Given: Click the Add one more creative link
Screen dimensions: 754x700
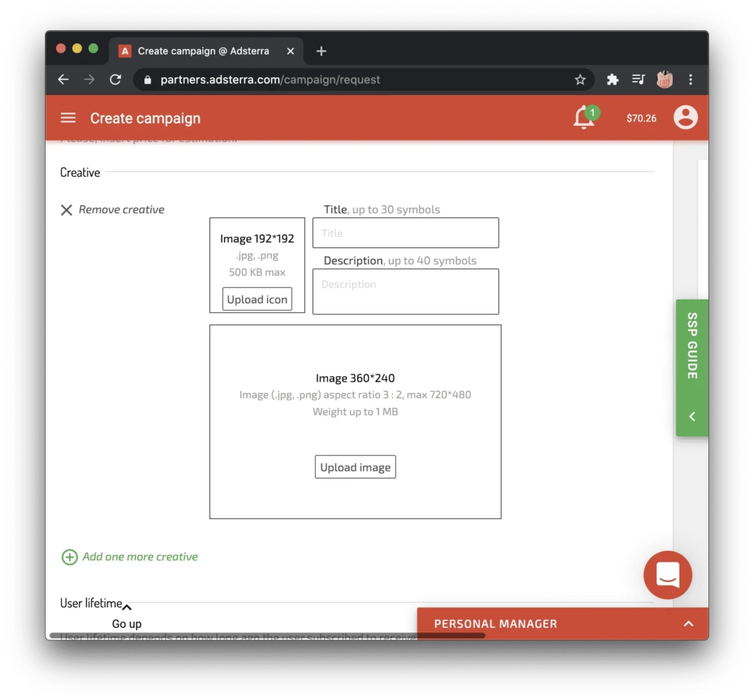Looking at the screenshot, I should pyautogui.click(x=140, y=556).
